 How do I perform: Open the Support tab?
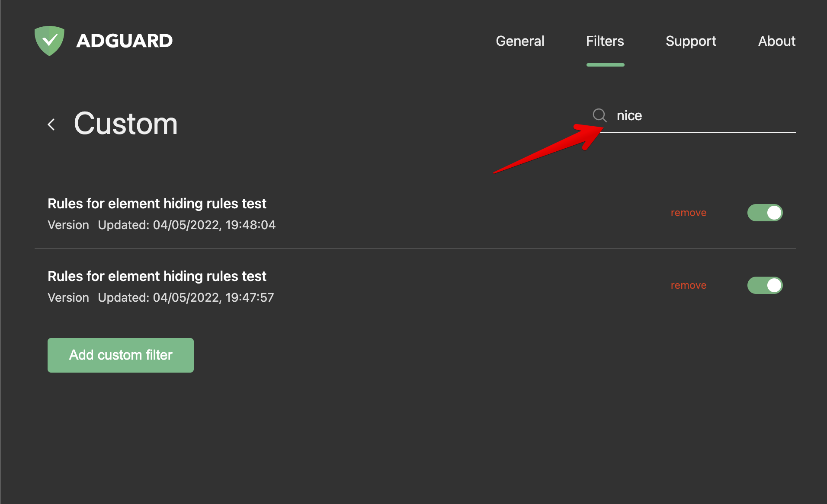pos(691,41)
